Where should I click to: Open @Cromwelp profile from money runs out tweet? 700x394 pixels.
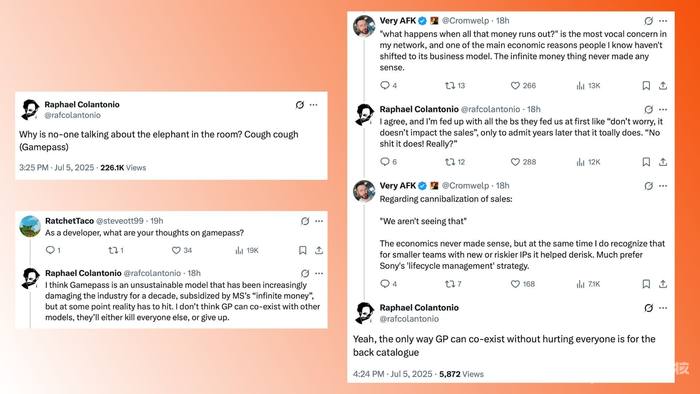466,21
